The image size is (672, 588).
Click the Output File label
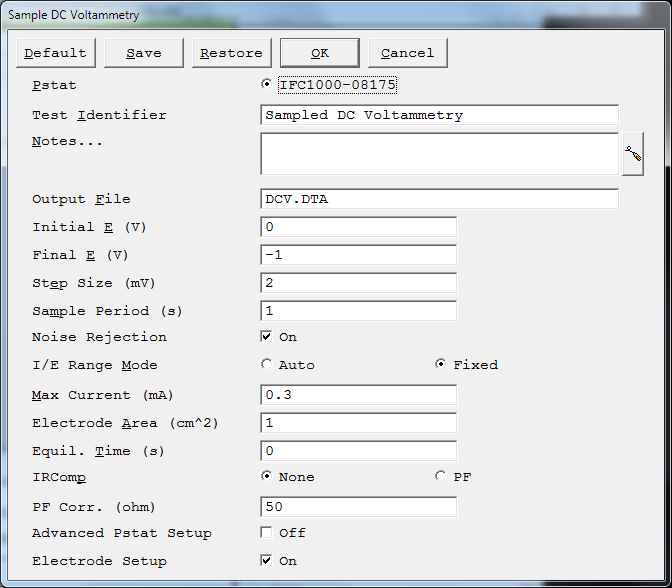pos(81,199)
